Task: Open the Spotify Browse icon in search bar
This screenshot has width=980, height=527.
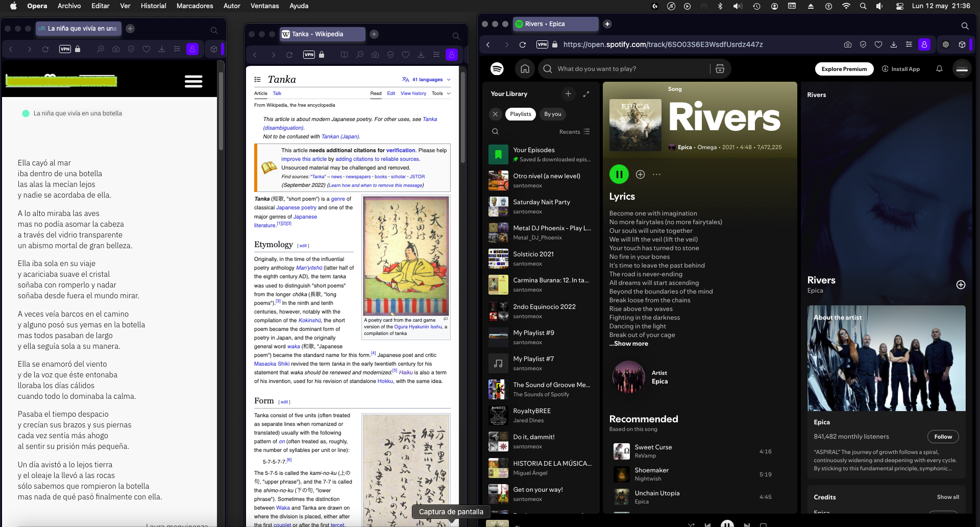Action: [x=720, y=69]
